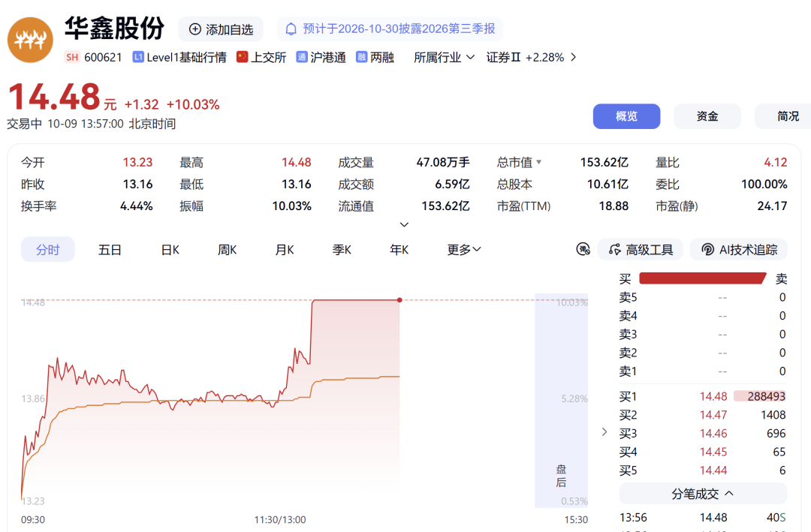Viewport: 811px width, 532px height.
Task: Select the 分时 chart tab
Action: (47, 250)
